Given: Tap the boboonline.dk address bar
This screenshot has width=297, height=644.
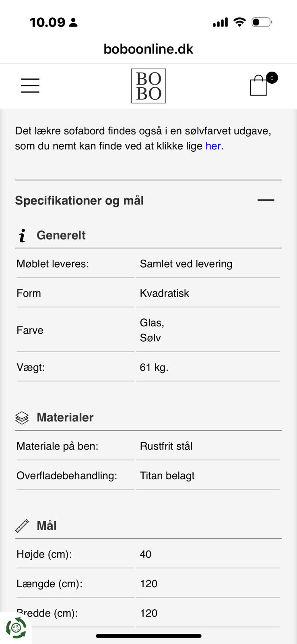Looking at the screenshot, I should pyautogui.click(x=148, y=49).
